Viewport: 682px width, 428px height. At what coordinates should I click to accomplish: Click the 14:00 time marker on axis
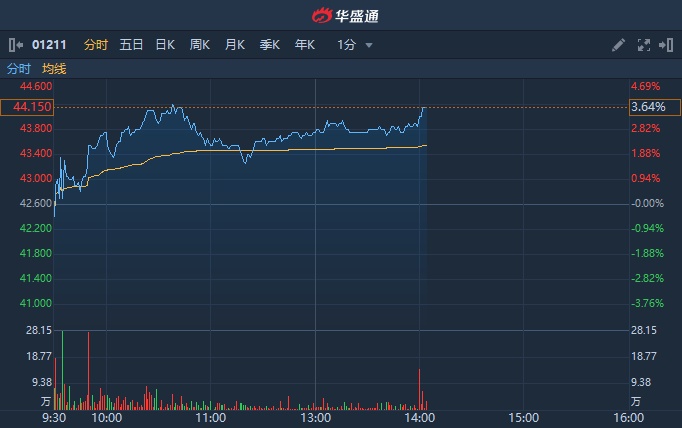[x=420, y=418]
